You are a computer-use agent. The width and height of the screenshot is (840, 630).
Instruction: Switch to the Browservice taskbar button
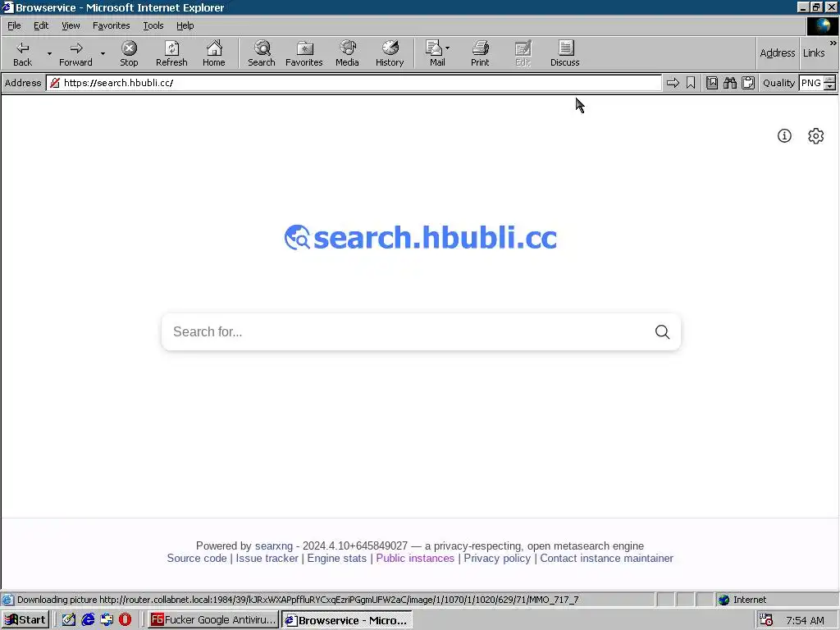point(347,620)
